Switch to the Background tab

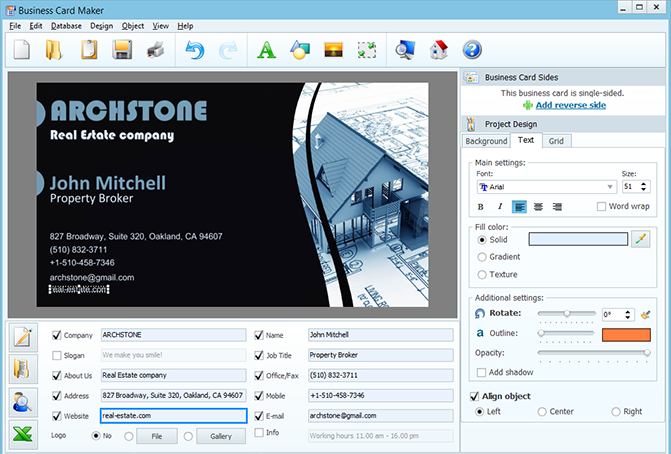(x=486, y=141)
